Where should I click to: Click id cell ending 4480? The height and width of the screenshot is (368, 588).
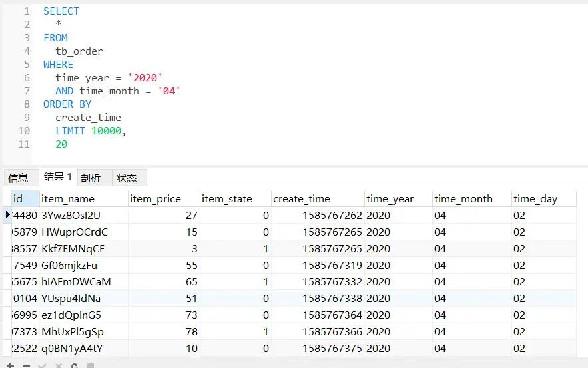[x=25, y=216]
